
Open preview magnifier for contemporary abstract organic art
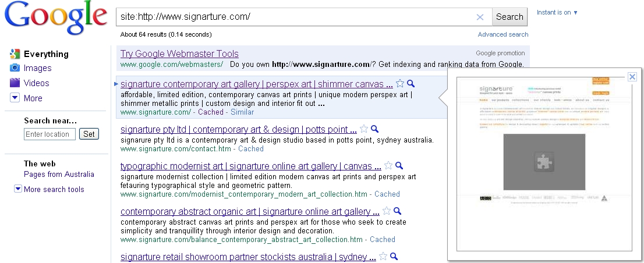coord(397,211)
